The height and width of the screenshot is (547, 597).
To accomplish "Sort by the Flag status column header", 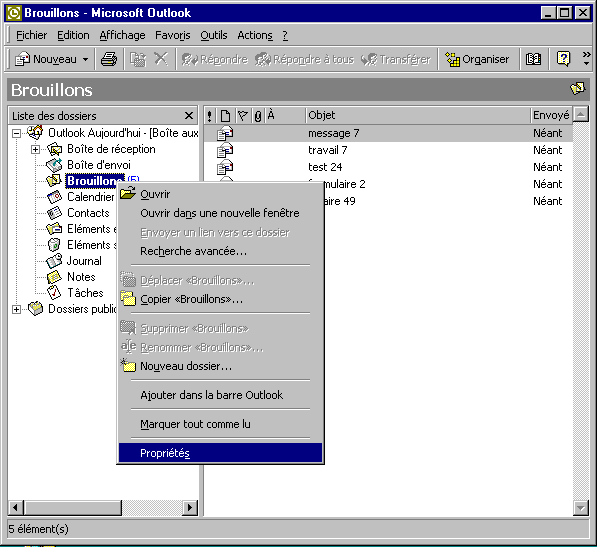I will click(243, 115).
